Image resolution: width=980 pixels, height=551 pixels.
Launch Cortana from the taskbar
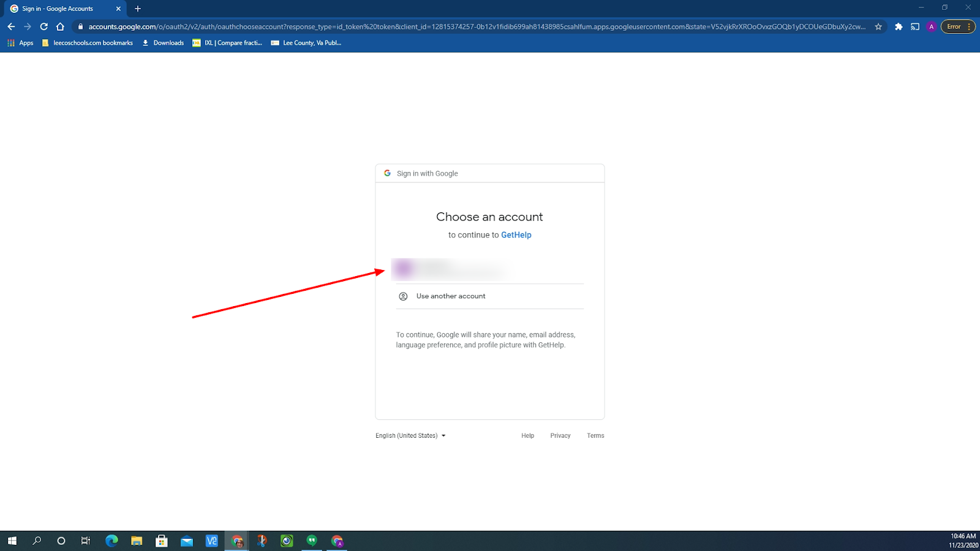tap(61, 541)
